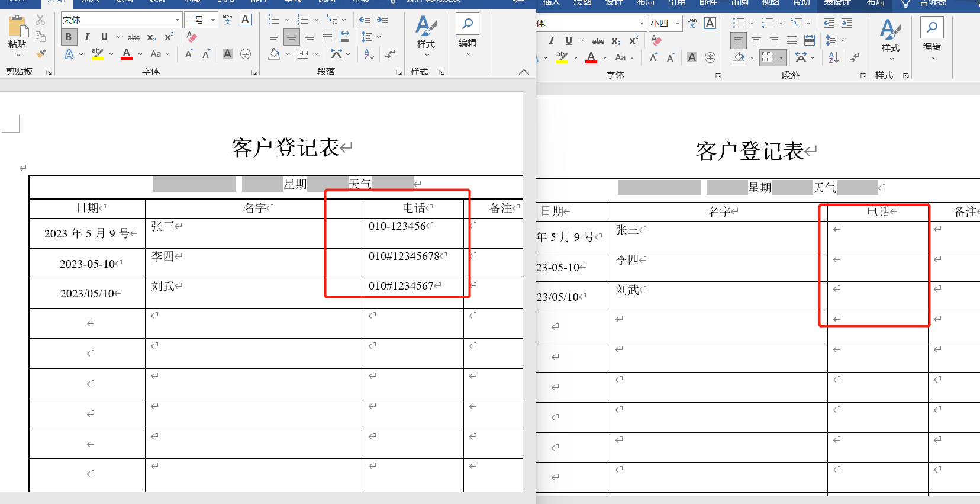Open 样式 styles gallery in left window
The width and height of the screenshot is (980, 504).
click(426, 36)
